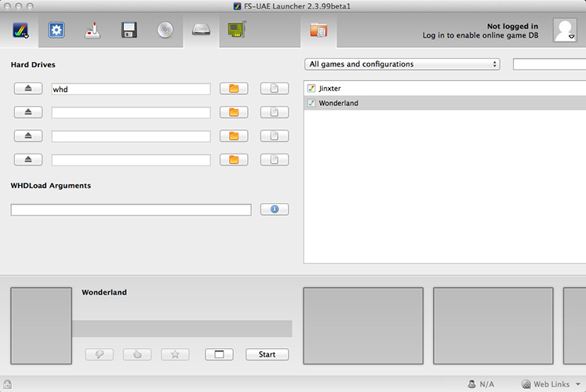Viewport: 586px width, 392px height.
Task: Select the hard drives tab
Action: 201,31
